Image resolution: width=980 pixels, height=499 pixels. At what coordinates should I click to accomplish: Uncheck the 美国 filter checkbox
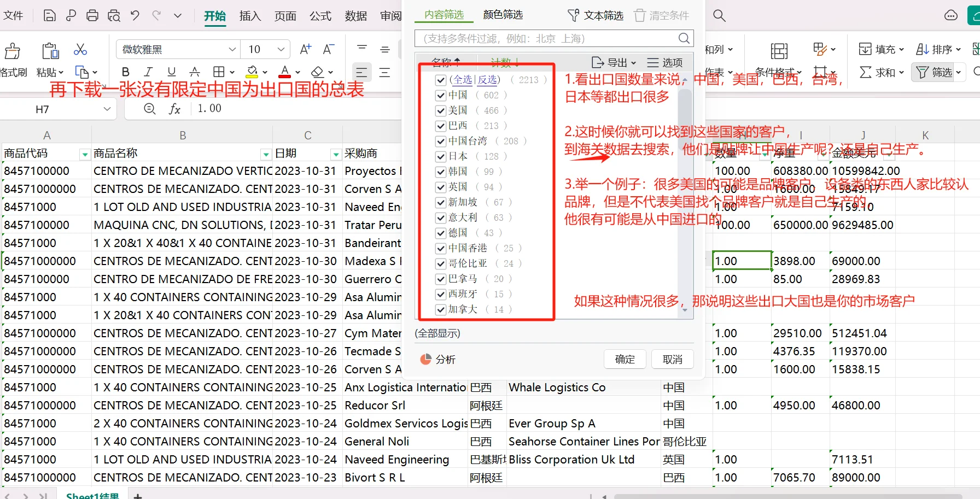click(441, 110)
